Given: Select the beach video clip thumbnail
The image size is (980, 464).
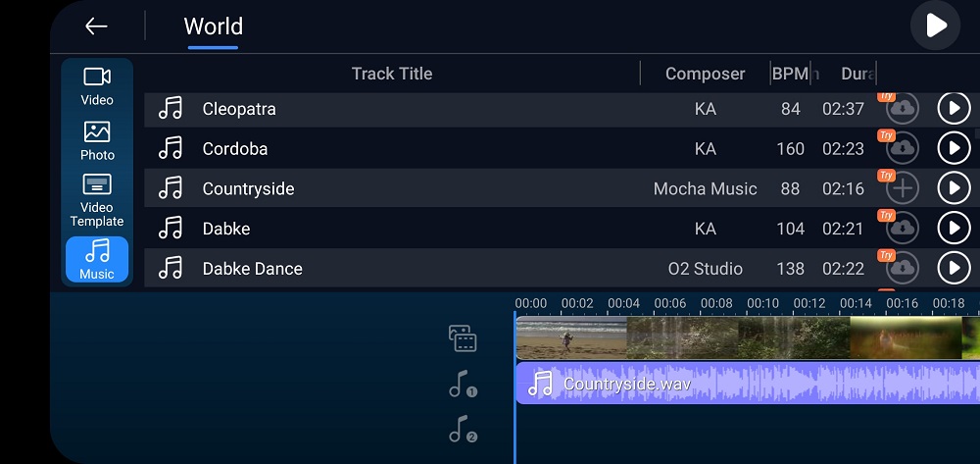Looking at the screenshot, I should (x=571, y=337).
